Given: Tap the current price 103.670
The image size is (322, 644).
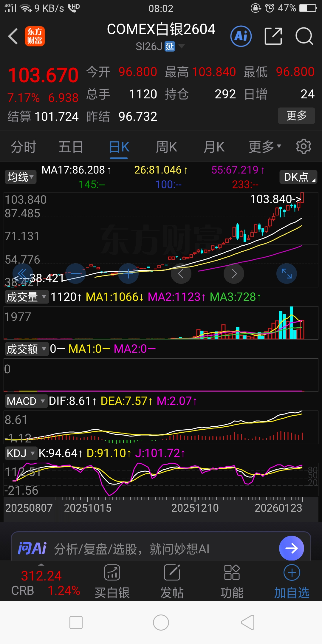Looking at the screenshot, I should 43,75.
